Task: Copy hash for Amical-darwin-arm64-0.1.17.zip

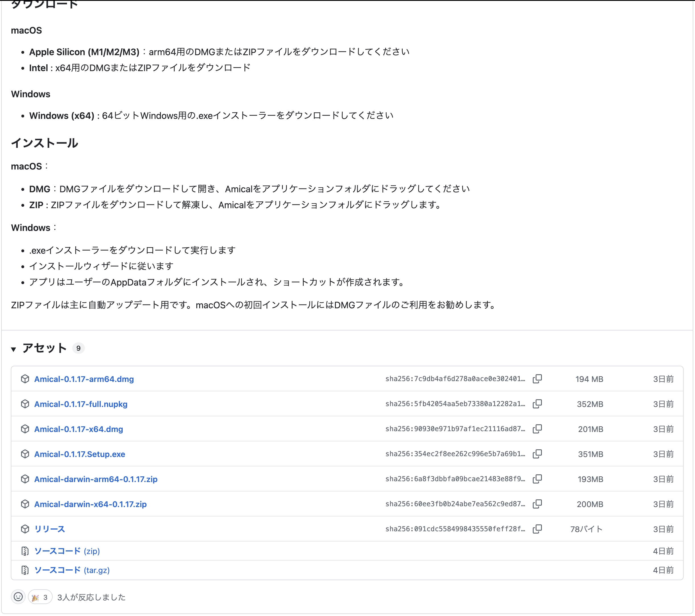Action: click(537, 479)
